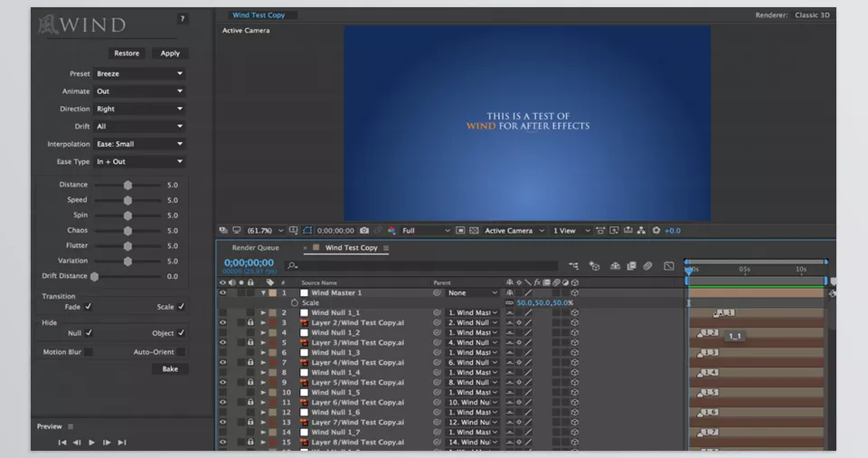Switch to the Render Queue tab
Screen dimensions: 868x458
(x=255, y=248)
